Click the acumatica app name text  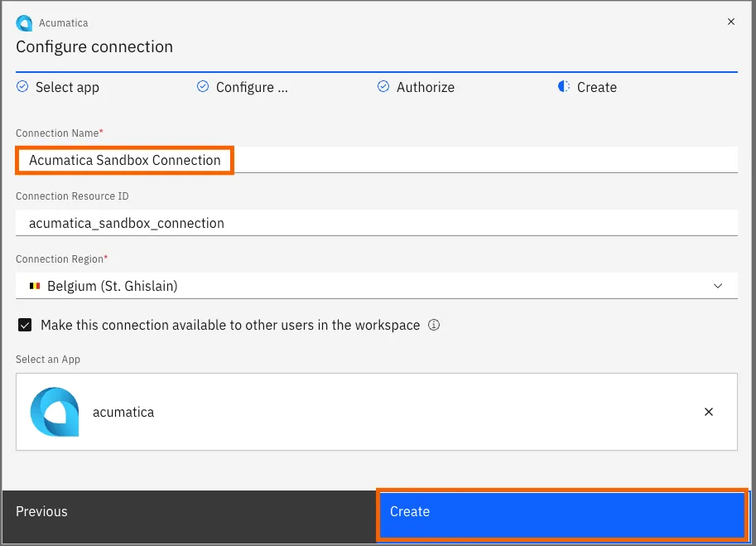pyautogui.click(x=123, y=412)
